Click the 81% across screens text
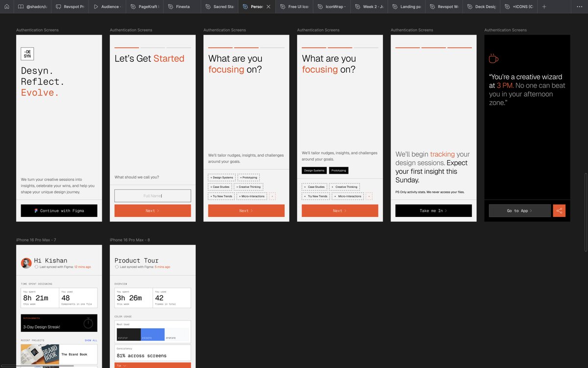588x368 pixels. (x=141, y=356)
